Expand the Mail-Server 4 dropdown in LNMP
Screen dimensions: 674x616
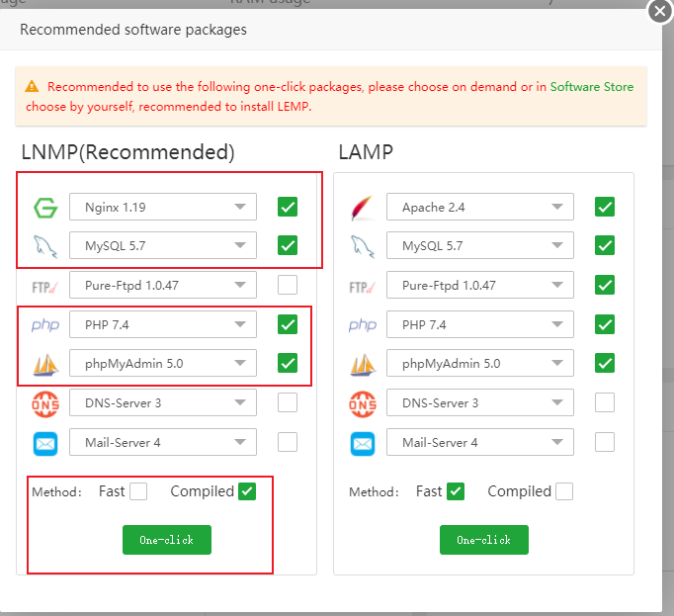pos(163,442)
